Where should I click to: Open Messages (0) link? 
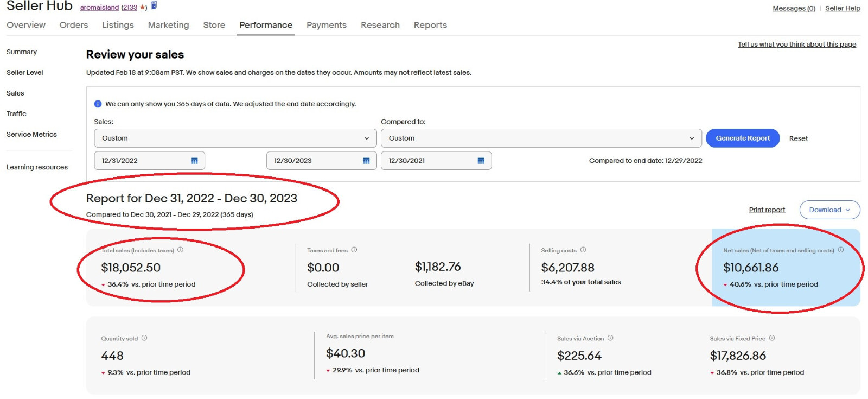[794, 8]
